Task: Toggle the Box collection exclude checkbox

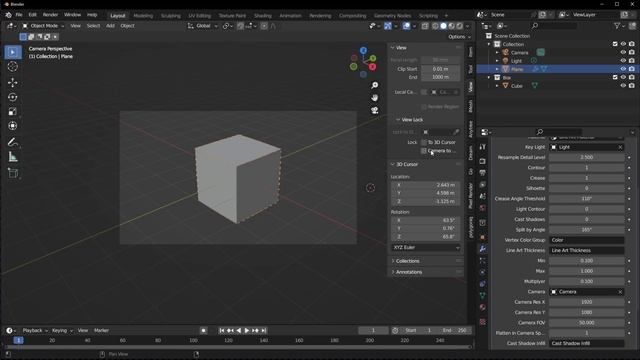Action: (615, 77)
